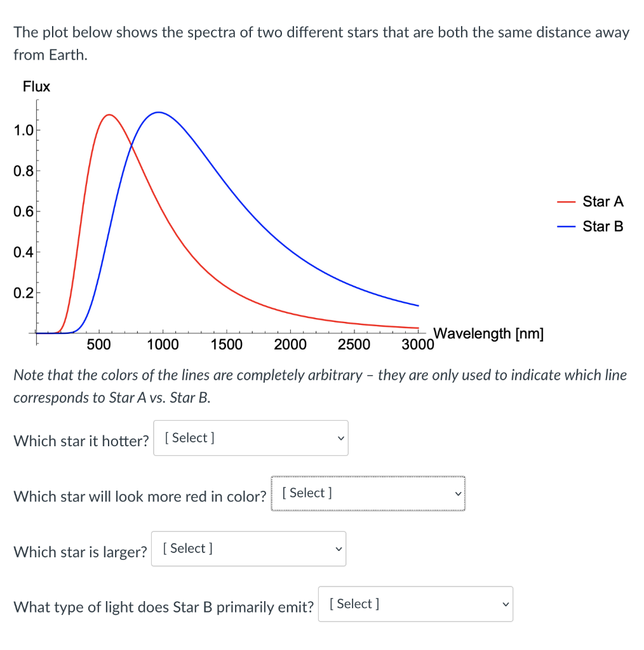Click the 3000 label at the axis end

tap(417, 344)
